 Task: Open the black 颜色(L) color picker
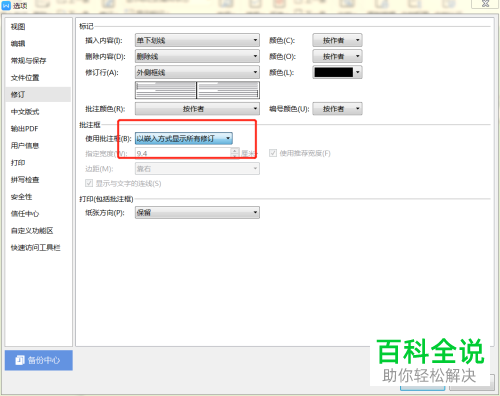[337, 72]
